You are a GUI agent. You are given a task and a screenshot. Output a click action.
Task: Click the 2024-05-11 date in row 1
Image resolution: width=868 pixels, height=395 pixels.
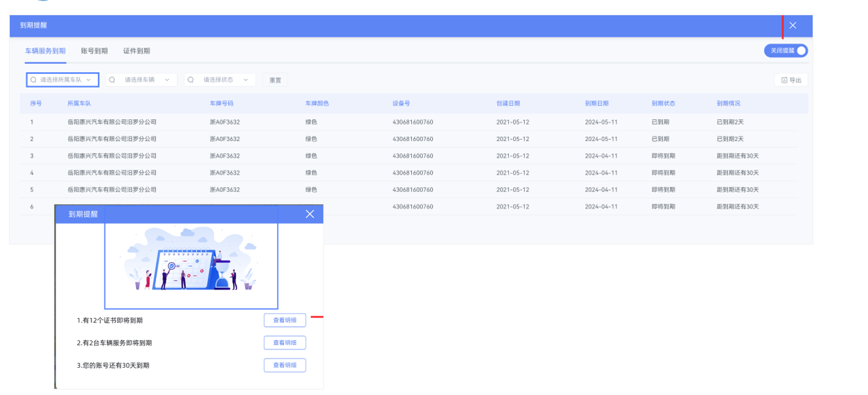click(x=601, y=122)
